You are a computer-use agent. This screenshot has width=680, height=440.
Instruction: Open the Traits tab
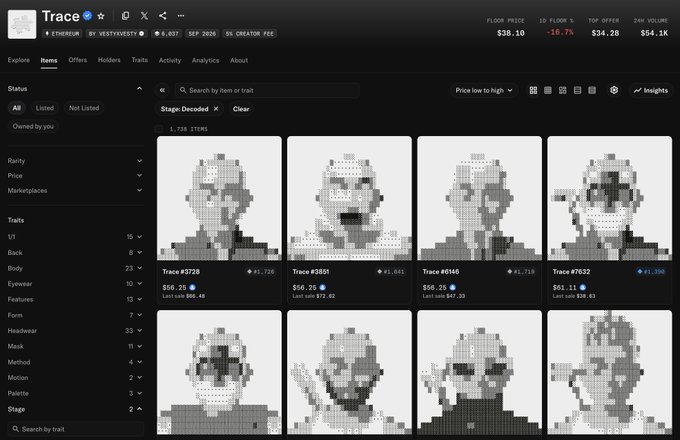click(x=140, y=60)
